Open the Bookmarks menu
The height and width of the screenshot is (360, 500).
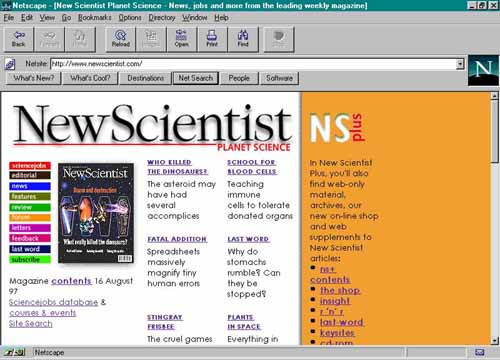pyautogui.click(x=95, y=17)
